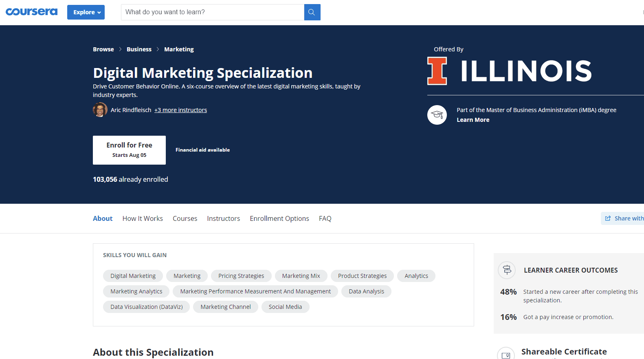Click the Learner Career Outcomes signpost icon
This screenshot has height=359, width=644.
[x=507, y=270]
